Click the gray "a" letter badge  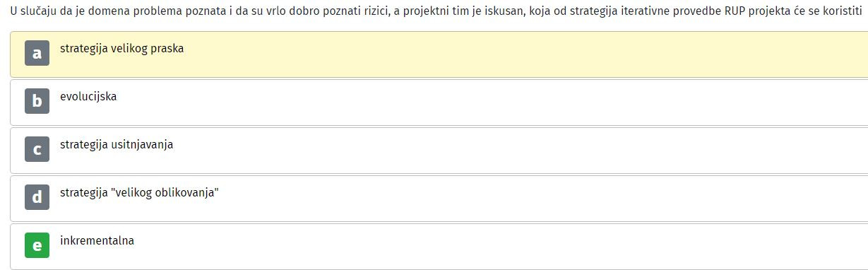[x=37, y=53]
